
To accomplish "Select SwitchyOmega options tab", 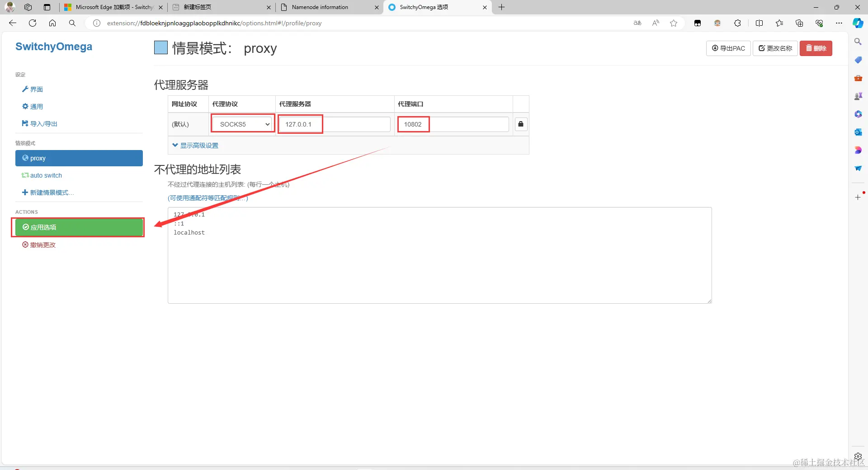I will (438, 7).
